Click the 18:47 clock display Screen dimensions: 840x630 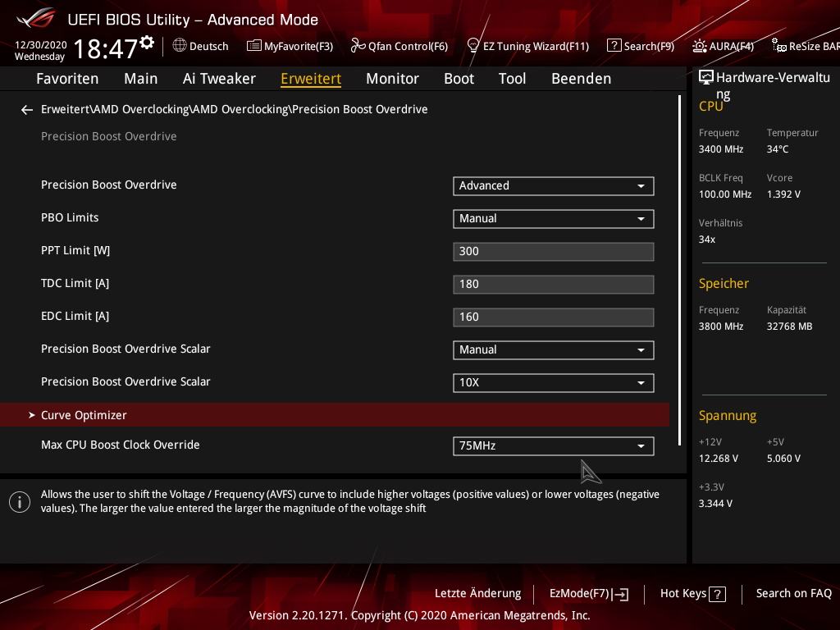coord(106,48)
